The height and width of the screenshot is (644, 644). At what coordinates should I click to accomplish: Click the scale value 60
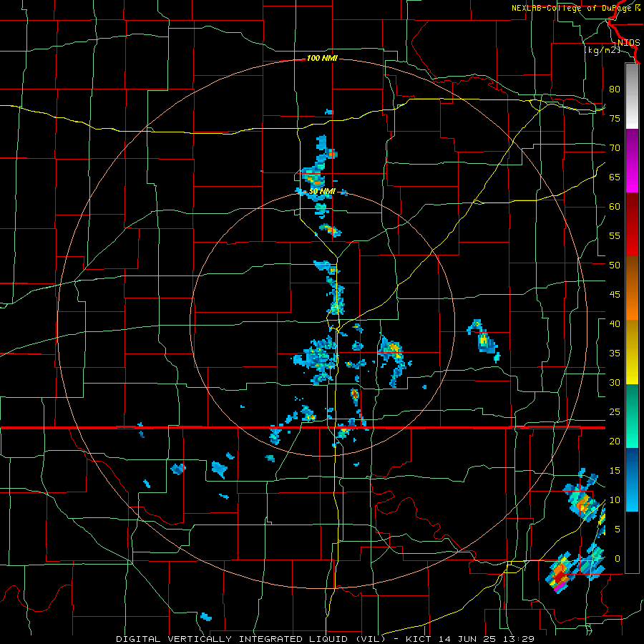[615, 207]
